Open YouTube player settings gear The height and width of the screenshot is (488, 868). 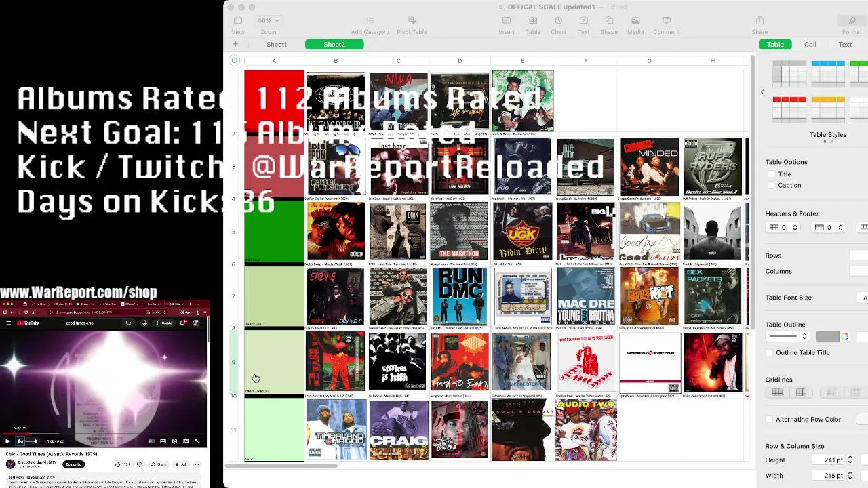pyautogui.click(x=175, y=441)
